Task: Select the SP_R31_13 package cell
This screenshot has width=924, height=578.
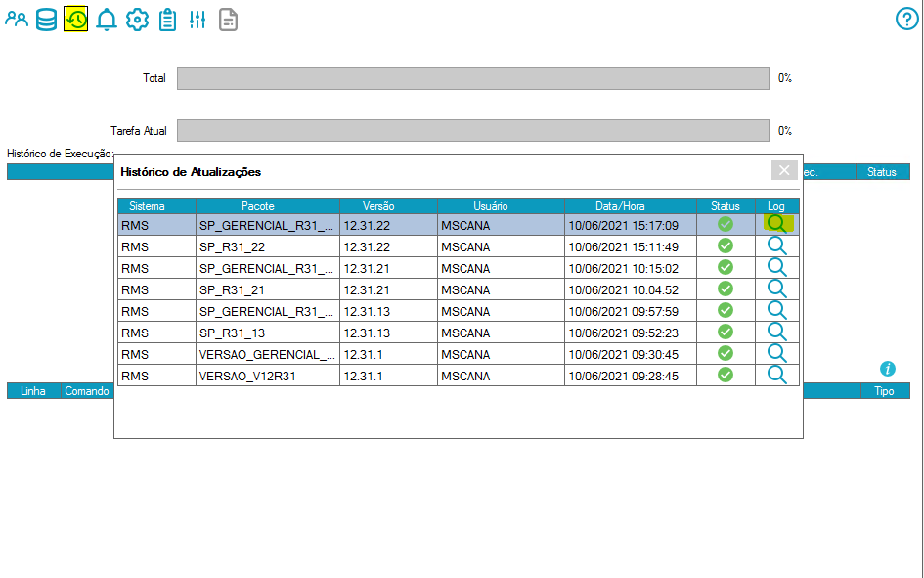Action: tap(268, 333)
